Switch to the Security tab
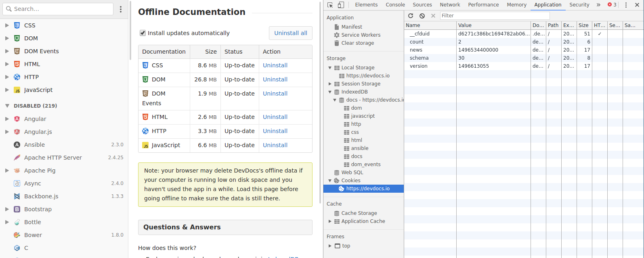 pyautogui.click(x=579, y=5)
